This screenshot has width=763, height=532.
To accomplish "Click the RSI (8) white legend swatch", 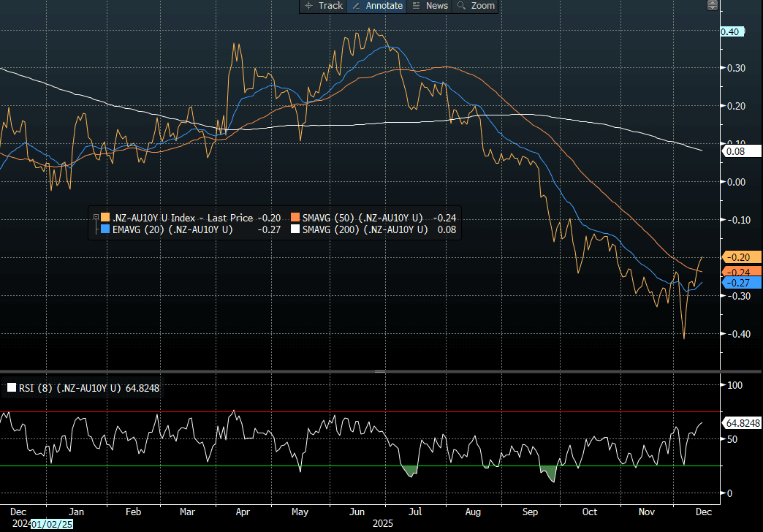I will tap(11, 389).
